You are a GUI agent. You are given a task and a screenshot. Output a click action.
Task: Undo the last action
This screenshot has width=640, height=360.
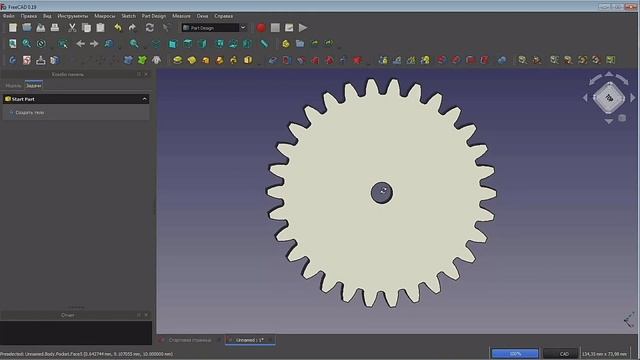click(x=118, y=28)
